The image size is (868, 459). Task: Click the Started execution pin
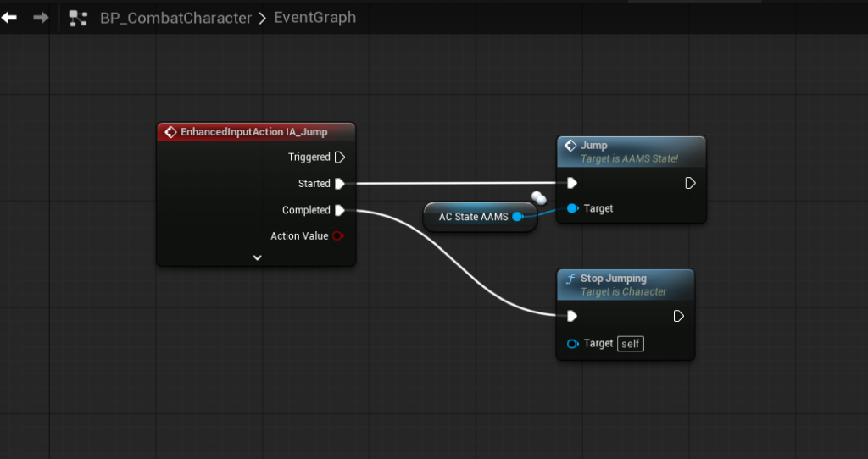[x=340, y=184]
